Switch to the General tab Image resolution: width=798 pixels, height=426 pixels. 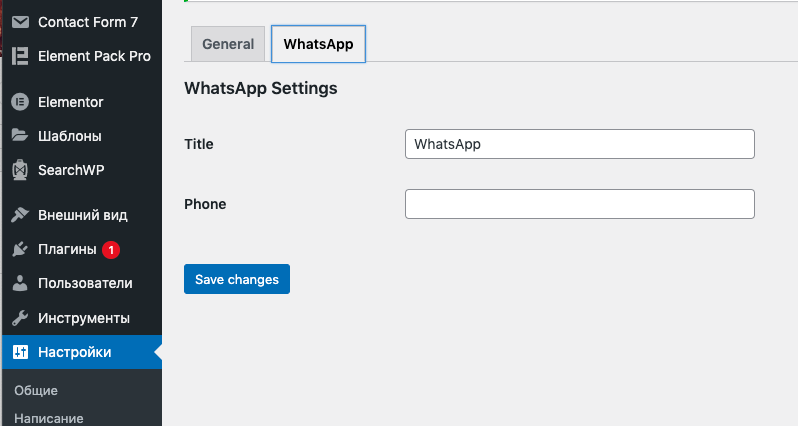click(x=228, y=44)
